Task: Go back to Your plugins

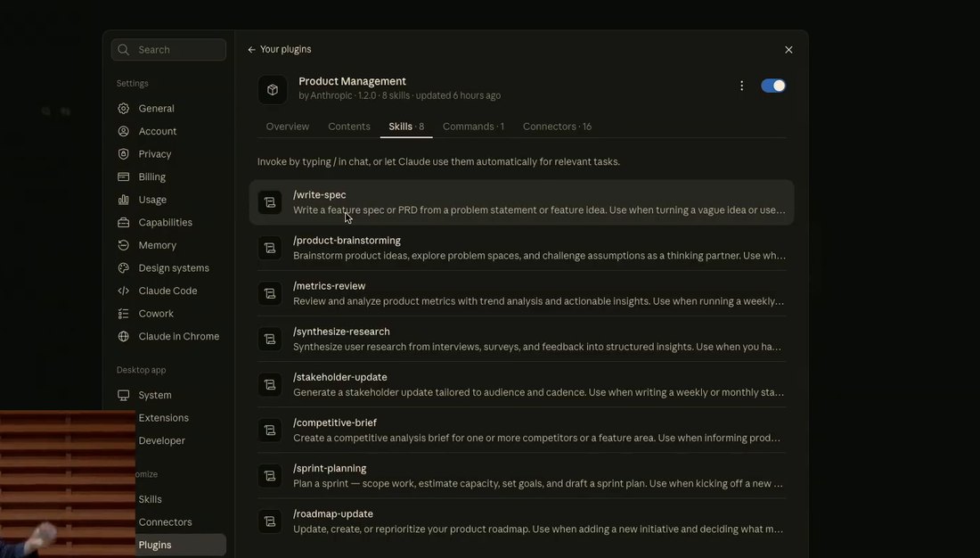Action: click(x=280, y=49)
